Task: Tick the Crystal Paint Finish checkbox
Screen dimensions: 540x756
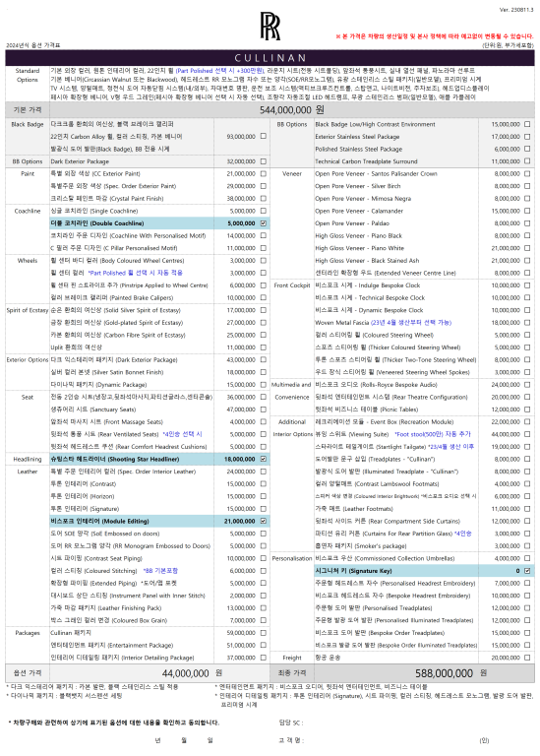Action: (263, 198)
